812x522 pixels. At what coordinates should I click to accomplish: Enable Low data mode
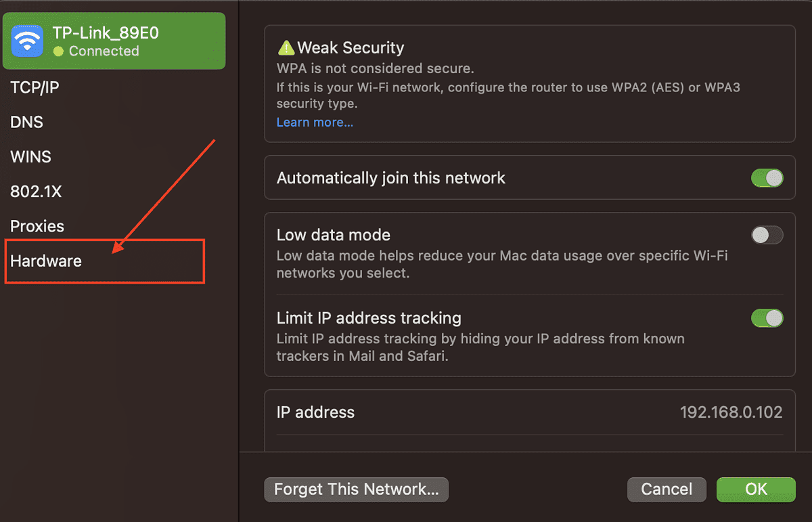pyautogui.click(x=767, y=235)
